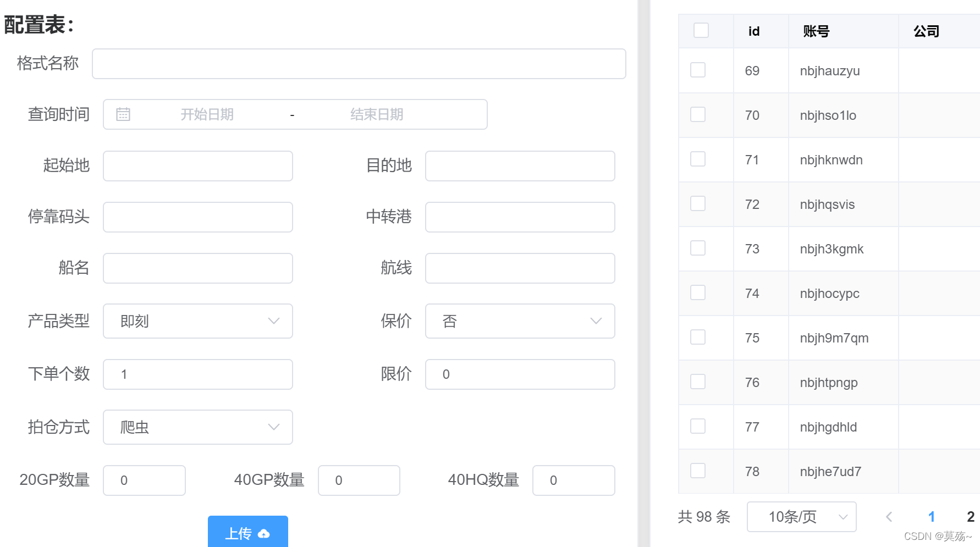Click account name nbjh9m7qm
The height and width of the screenshot is (547, 980).
834,338
